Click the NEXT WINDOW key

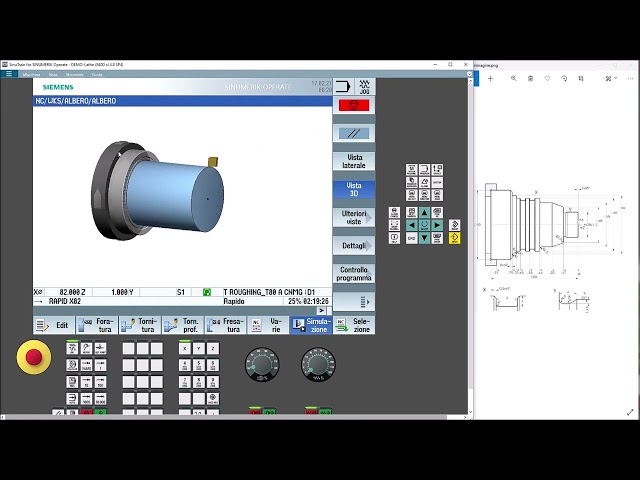[412, 212]
